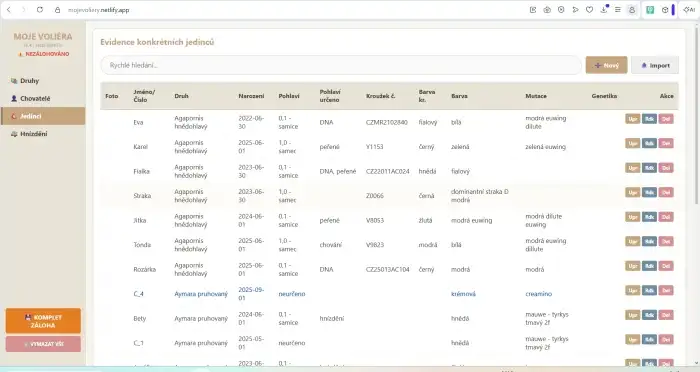Click the Kroužek č. column header

coord(380,96)
